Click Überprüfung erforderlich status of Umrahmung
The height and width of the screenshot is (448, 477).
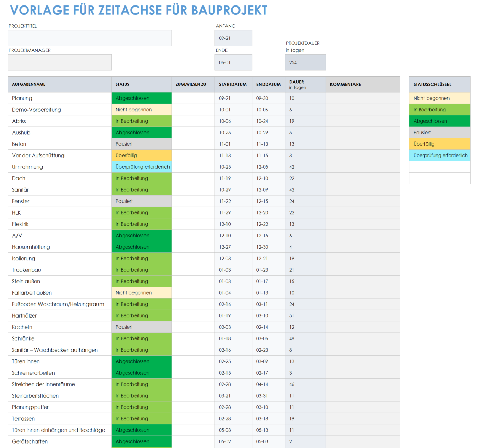pos(141,167)
